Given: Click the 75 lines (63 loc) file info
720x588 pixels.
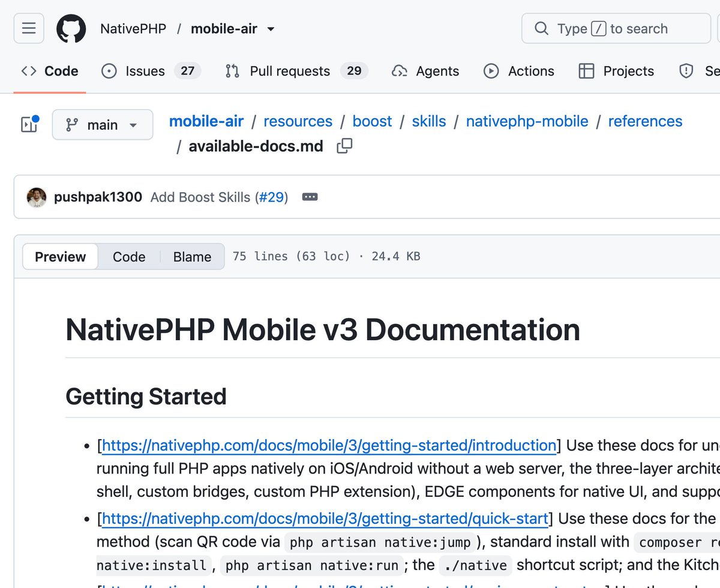Looking at the screenshot, I should [291, 257].
